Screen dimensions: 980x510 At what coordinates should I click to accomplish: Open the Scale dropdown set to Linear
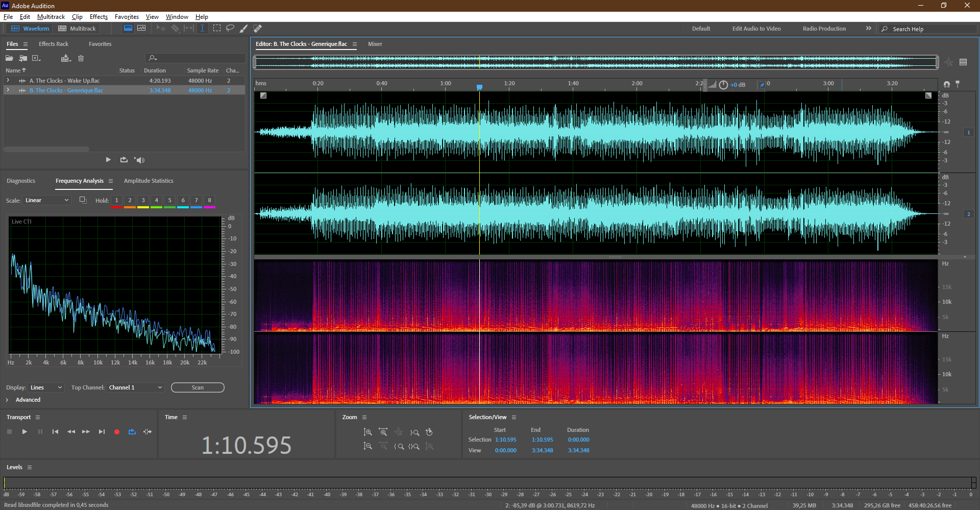pyautogui.click(x=46, y=200)
